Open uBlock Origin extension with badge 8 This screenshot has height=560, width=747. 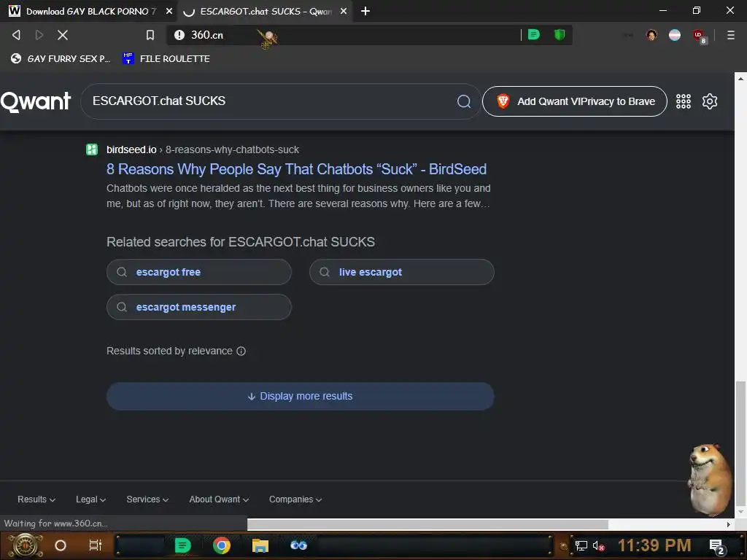click(699, 36)
